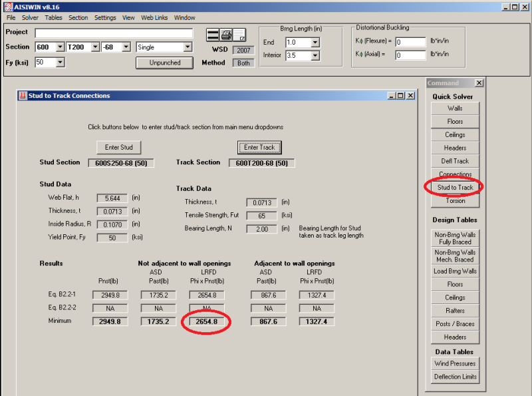
Task: Open Rafters design table
Action: (455, 311)
